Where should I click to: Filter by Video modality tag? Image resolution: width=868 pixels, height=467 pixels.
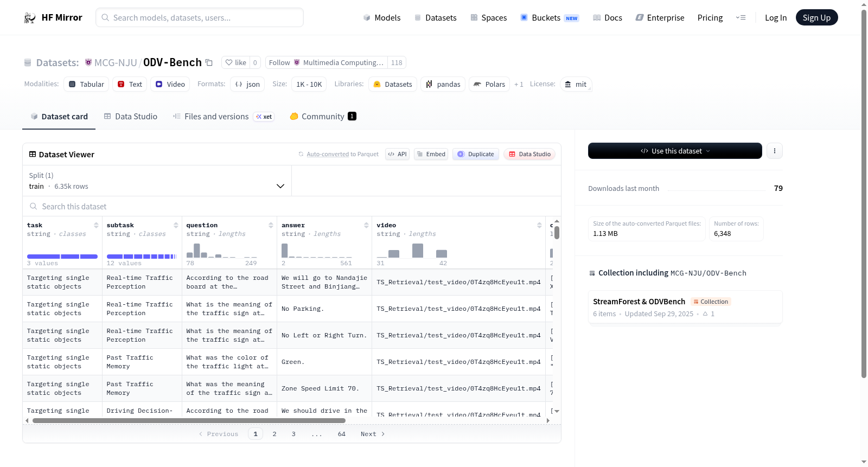coord(170,84)
